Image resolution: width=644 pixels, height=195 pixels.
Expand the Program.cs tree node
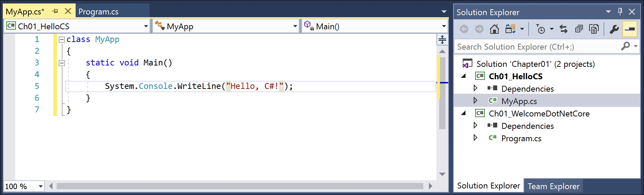point(475,138)
